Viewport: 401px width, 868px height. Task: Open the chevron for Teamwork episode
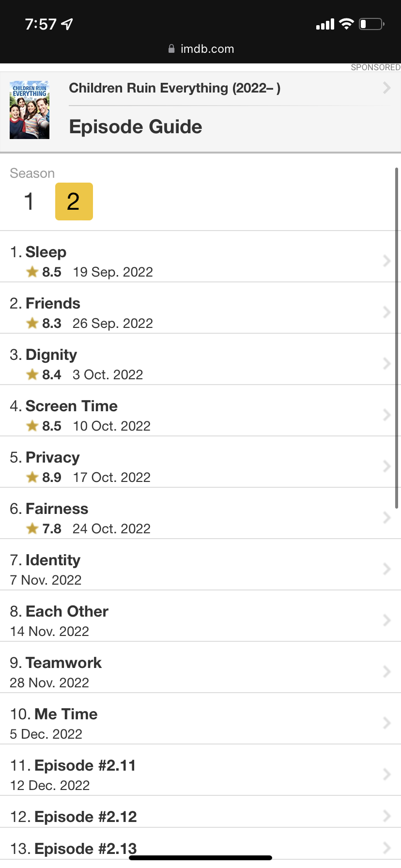[386, 672]
